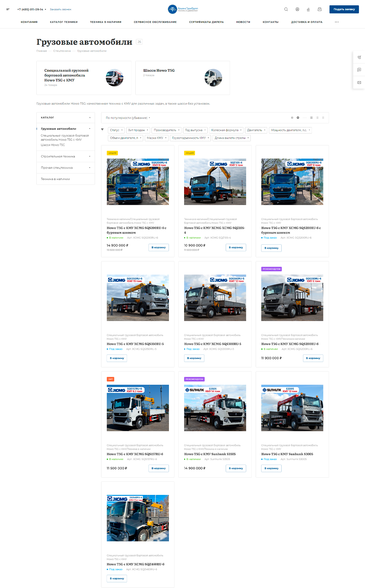The image size is (365, 588).
Task: Click the filter funnel icon
Action: [x=102, y=130]
